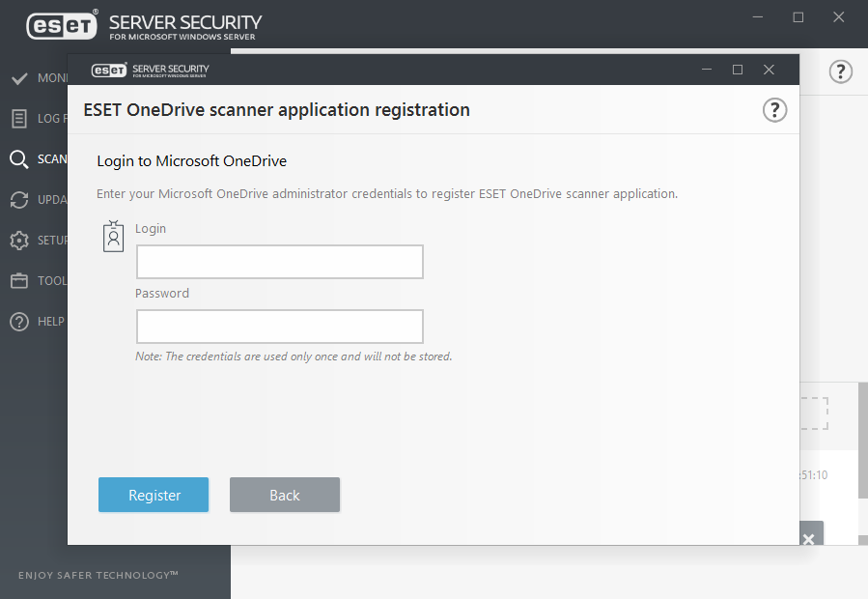Click the main window vertical scrollbar
The width and height of the screenshot is (868, 599).
[x=863, y=441]
